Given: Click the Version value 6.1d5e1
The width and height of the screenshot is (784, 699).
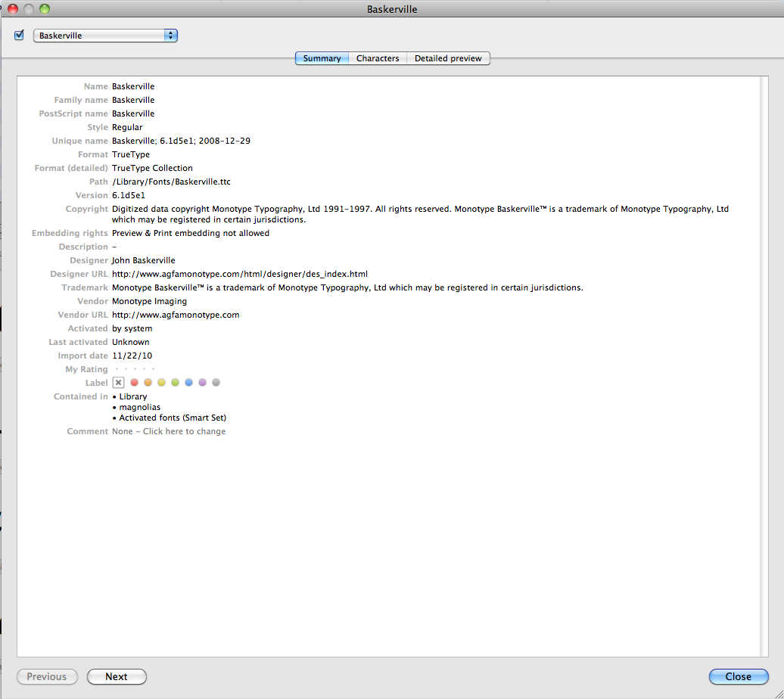Looking at the screenshot, I should pos(129,195).
